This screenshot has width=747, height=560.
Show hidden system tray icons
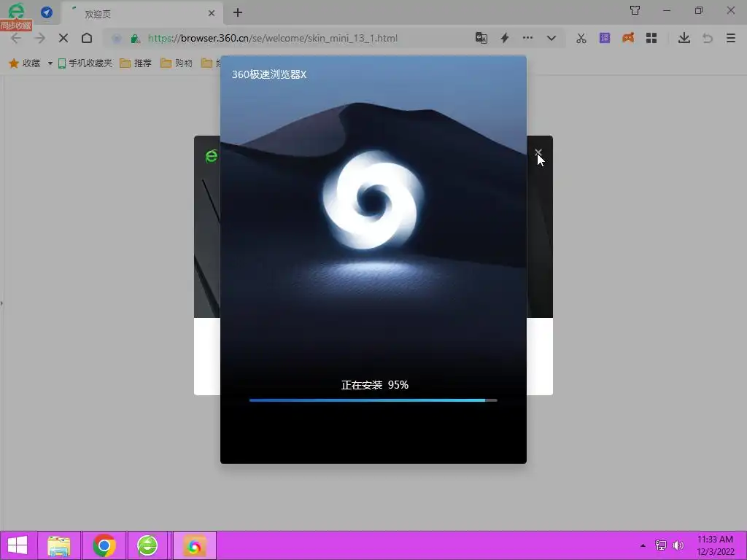643,545
